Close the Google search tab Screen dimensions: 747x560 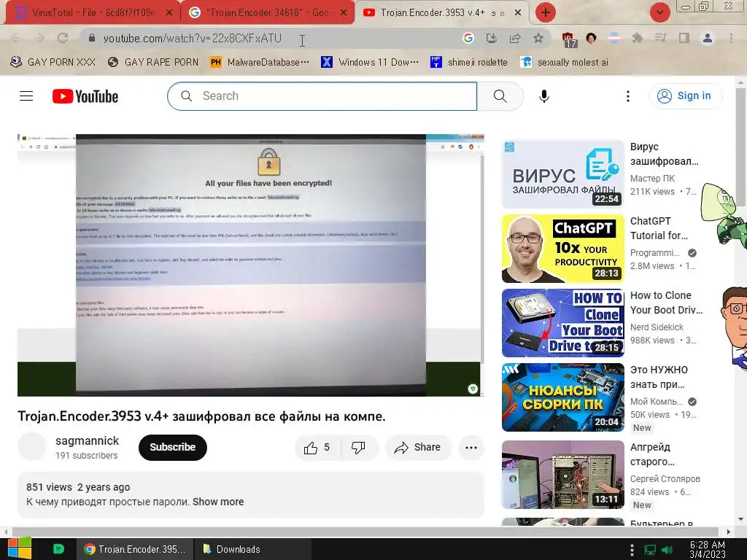344,13
